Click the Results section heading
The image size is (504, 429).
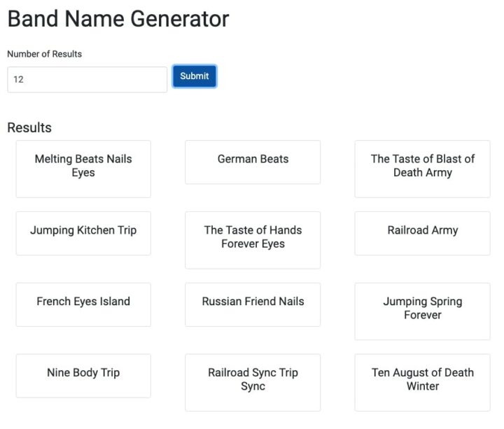pyautogui.click(x=29, y=127)
